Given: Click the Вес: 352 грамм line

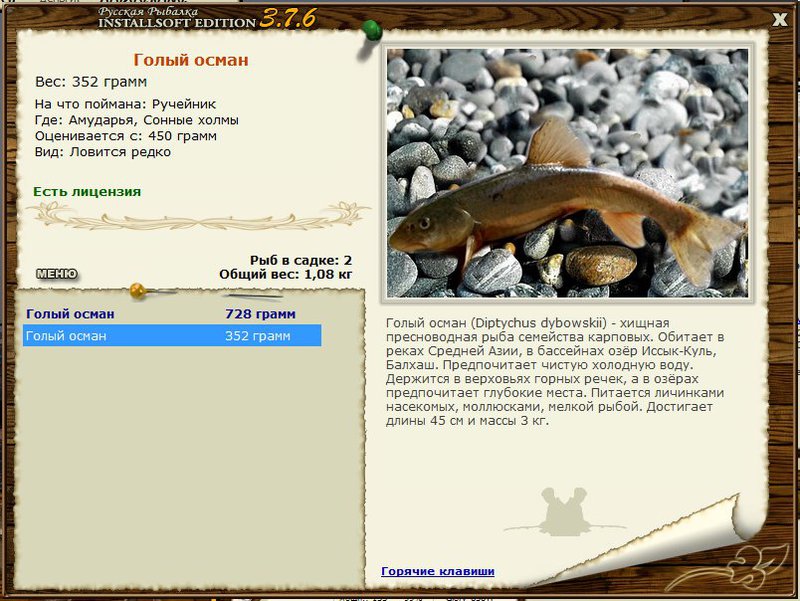Looking at the screenshot, I should (x=91, y=82).
